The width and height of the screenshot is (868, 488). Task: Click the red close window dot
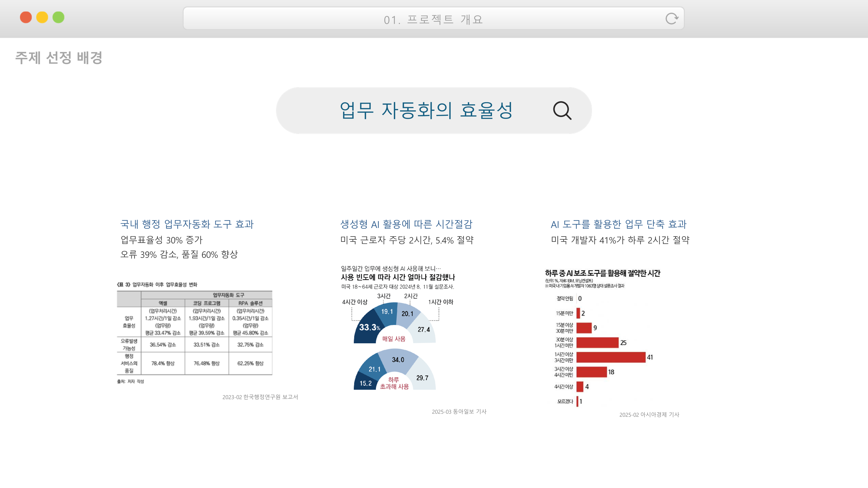point(26,17)
